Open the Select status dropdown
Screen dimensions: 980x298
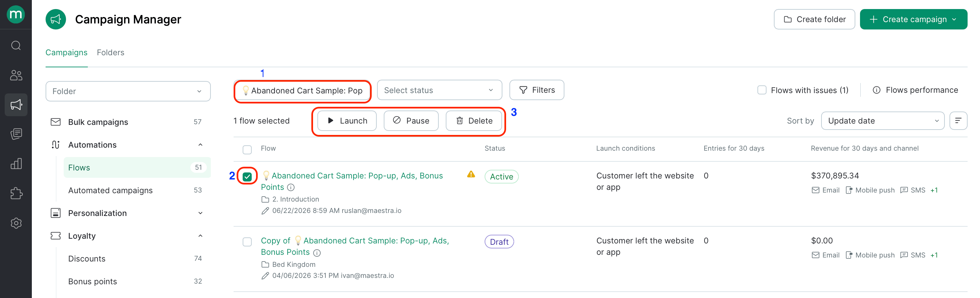(439, 90)
